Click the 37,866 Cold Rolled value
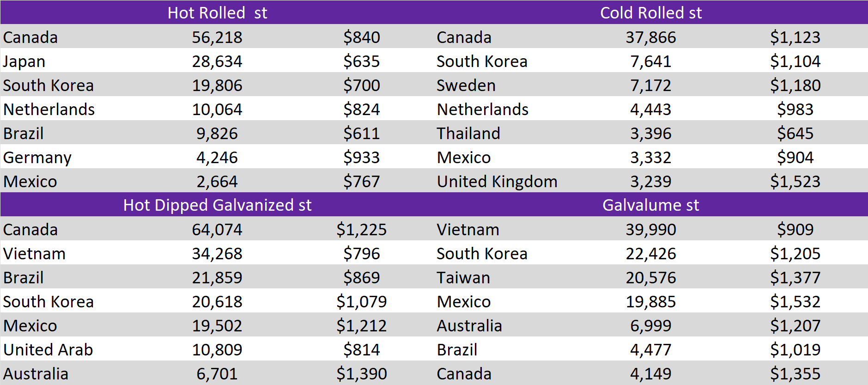The height and width of the screenshot is (385, 868). coord(650,37)
